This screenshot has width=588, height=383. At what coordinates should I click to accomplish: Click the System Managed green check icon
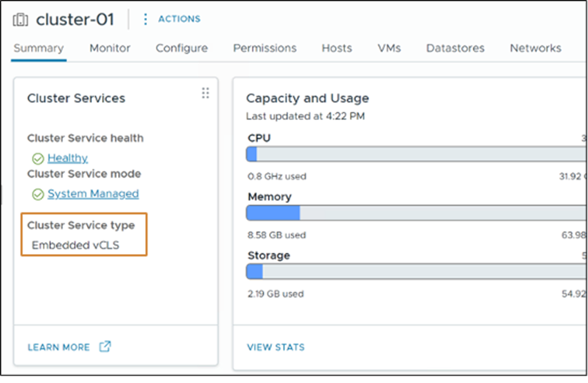point(37,195)
